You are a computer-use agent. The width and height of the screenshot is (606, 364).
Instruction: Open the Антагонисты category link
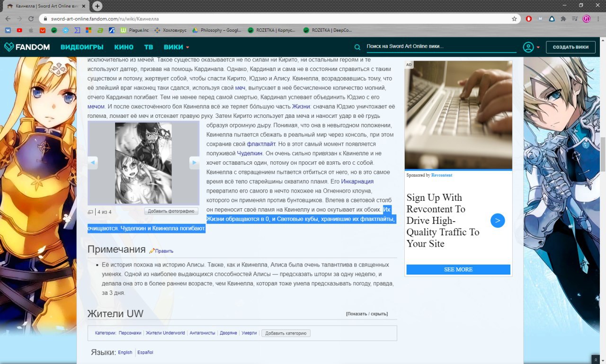coord(203,333)
